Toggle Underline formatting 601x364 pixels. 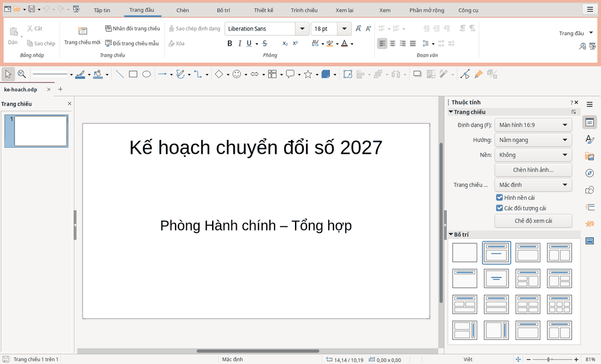tap(249, 43)
